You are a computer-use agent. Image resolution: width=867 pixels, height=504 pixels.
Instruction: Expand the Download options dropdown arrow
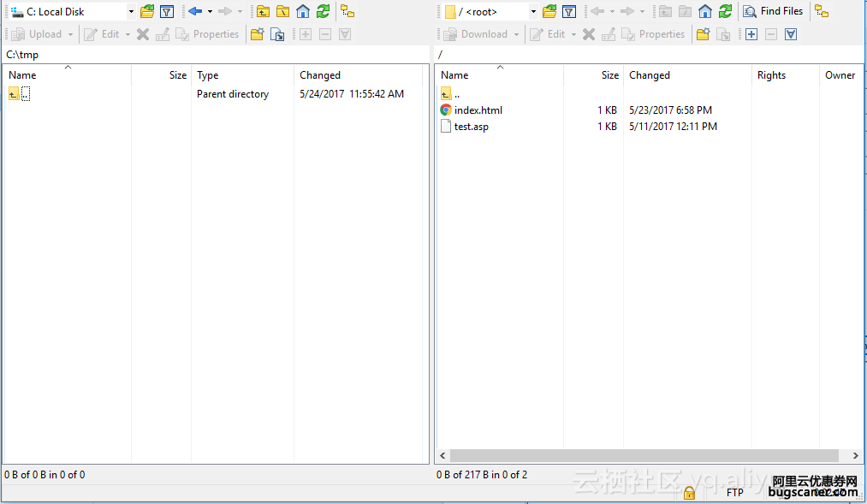[516, 34]
